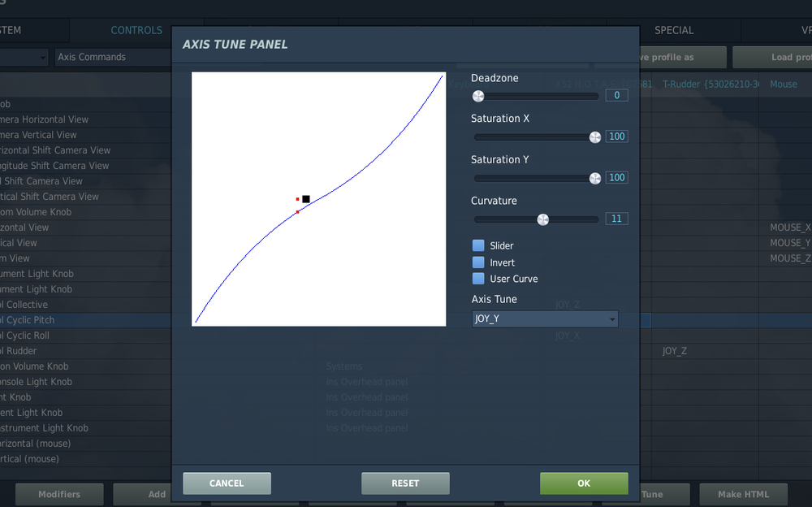Click the Mouse column header
The width and height of the screenshot is (812, 507).
[784, 84]
